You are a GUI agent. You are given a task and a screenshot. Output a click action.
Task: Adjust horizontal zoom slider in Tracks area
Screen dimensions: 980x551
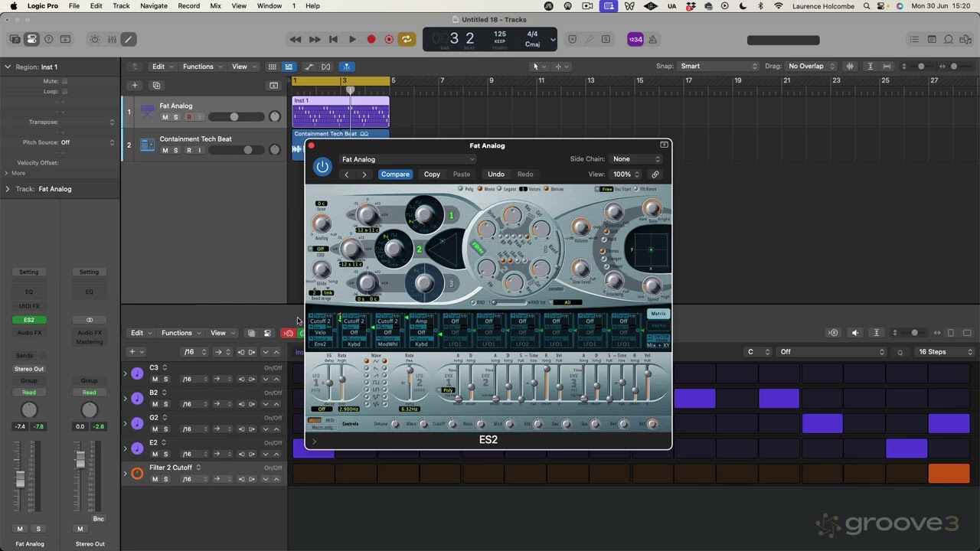coord(954,67)
